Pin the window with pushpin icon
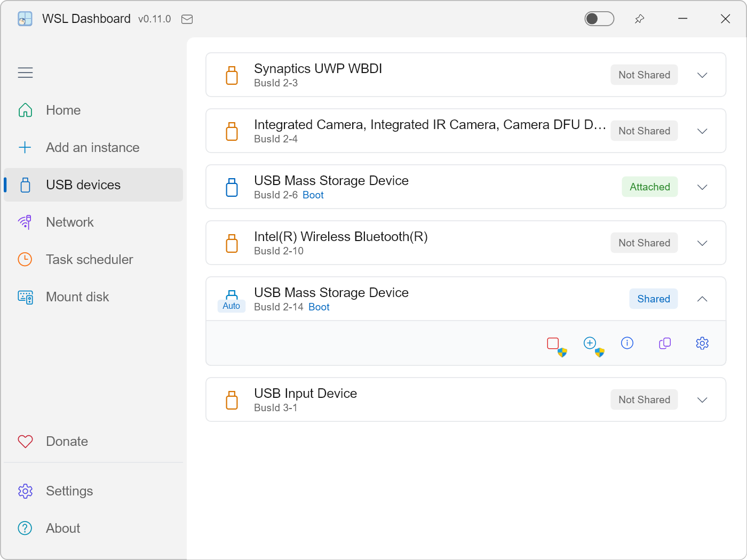The height and width of the screenshot is (560, 747). [x=639, y=19]
